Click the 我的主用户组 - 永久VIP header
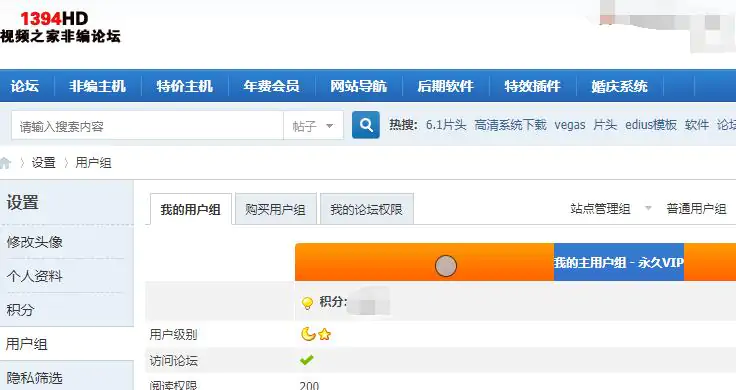736x390 pixels. 619,262
